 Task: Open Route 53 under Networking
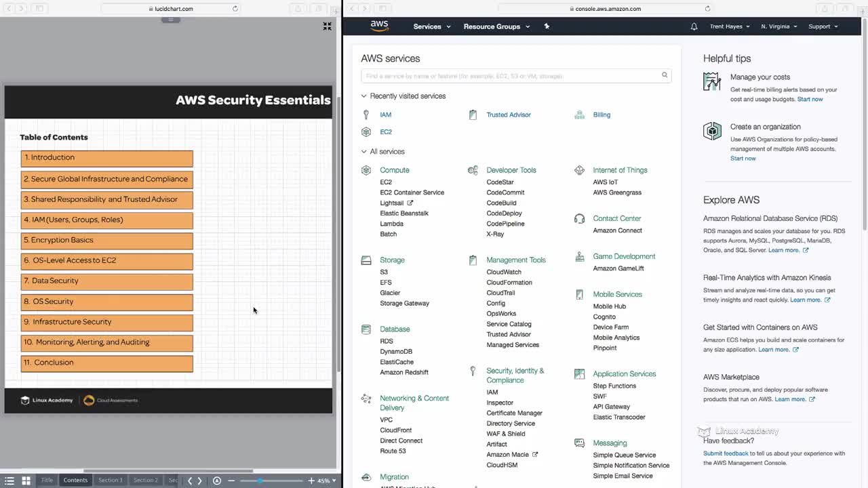(393, 451)
